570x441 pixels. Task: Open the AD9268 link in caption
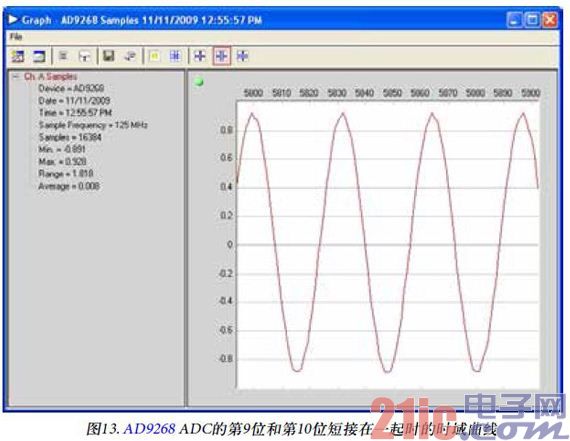(x=149, y=428)
